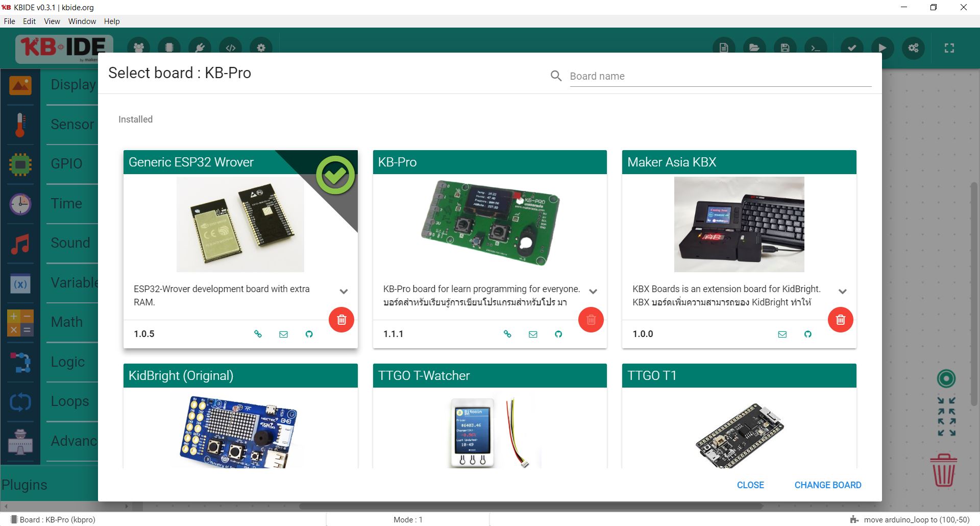Viewport: 980px width, 526px height.
Task: Open a project with the folder toolbar icon
Action: tap(754, 47)
